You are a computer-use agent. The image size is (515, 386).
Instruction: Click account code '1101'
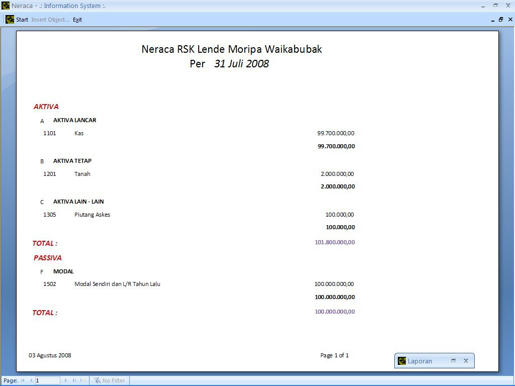click(50, 133)
